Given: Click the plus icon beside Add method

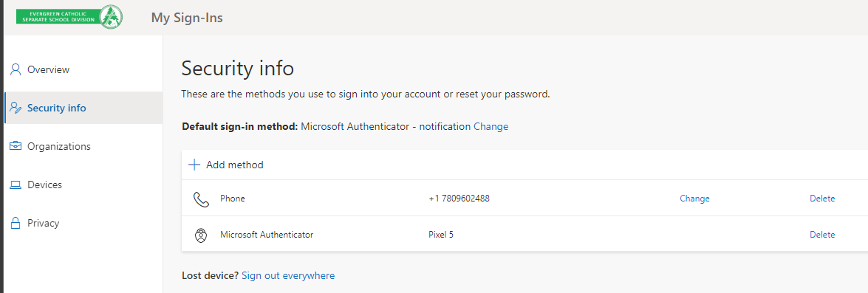Looking at the screenshot, I should pos(194,165).
